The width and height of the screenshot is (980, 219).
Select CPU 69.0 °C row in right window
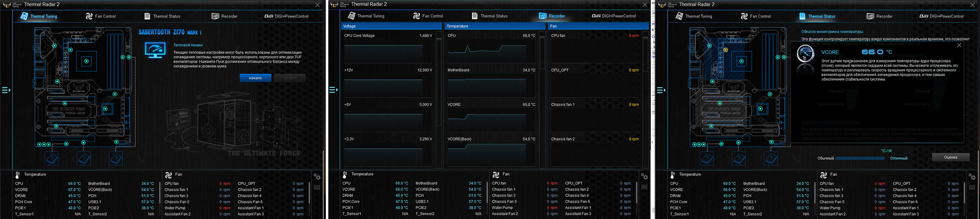click(x=703, y=184)
